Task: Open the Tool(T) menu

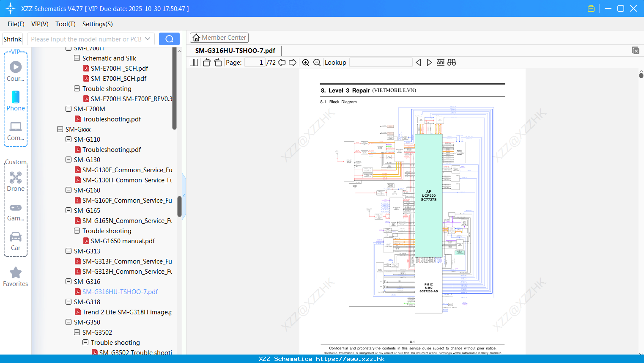Action: tap(65, 24)
